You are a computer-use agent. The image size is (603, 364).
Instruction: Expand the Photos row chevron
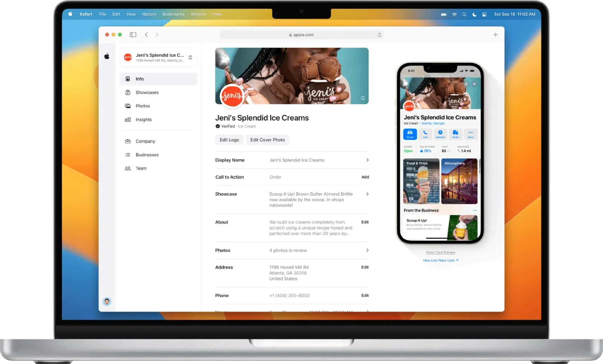pos(367,251)
